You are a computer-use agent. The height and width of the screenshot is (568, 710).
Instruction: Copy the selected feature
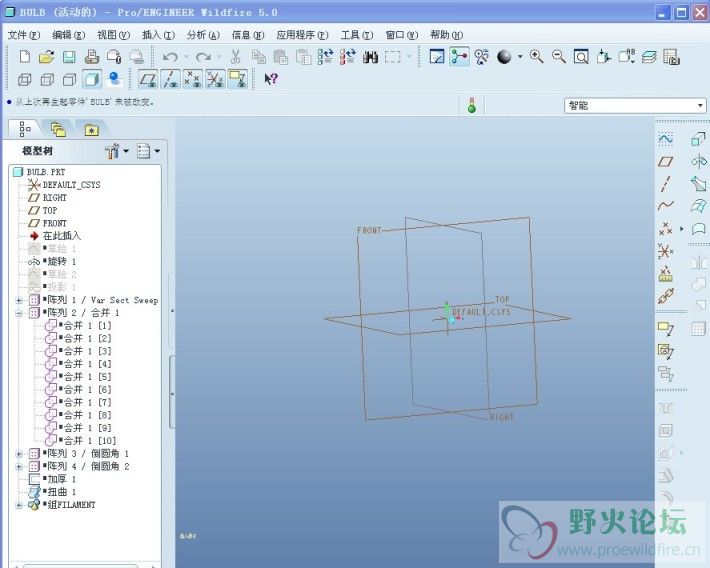click(259, 57)
